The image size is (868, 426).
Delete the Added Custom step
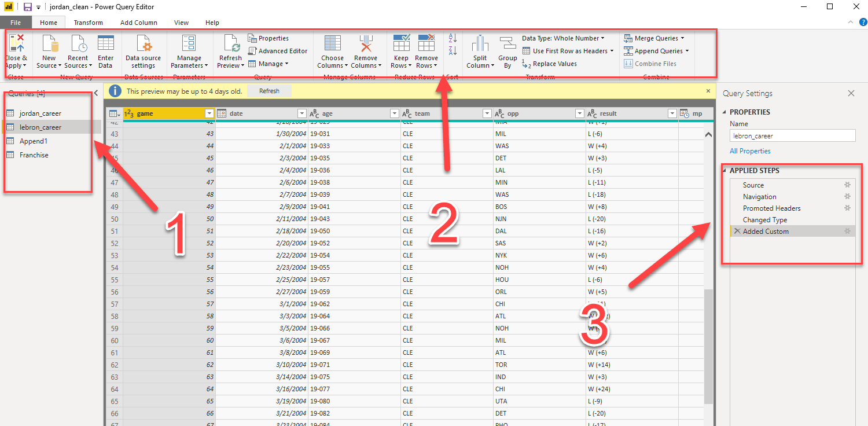click(737, 232)
